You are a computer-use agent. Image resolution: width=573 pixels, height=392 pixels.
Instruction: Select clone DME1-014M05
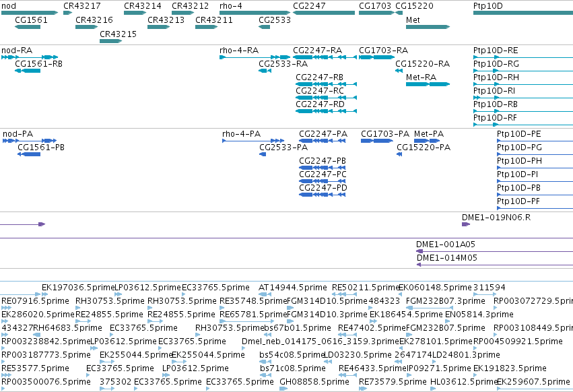pos(495,265)
